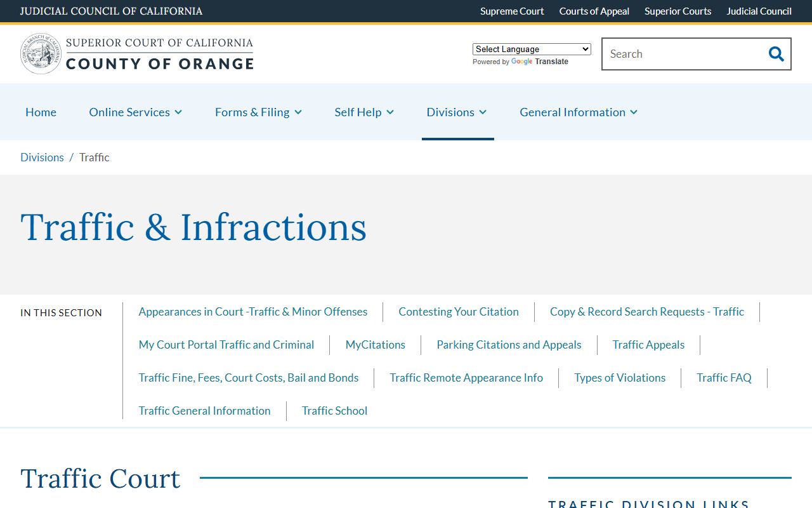Open Traffic Fine, Fees, Court Costs, Bail and Bonds
Screen dimensions: 812x508
(x=249, y=378)
